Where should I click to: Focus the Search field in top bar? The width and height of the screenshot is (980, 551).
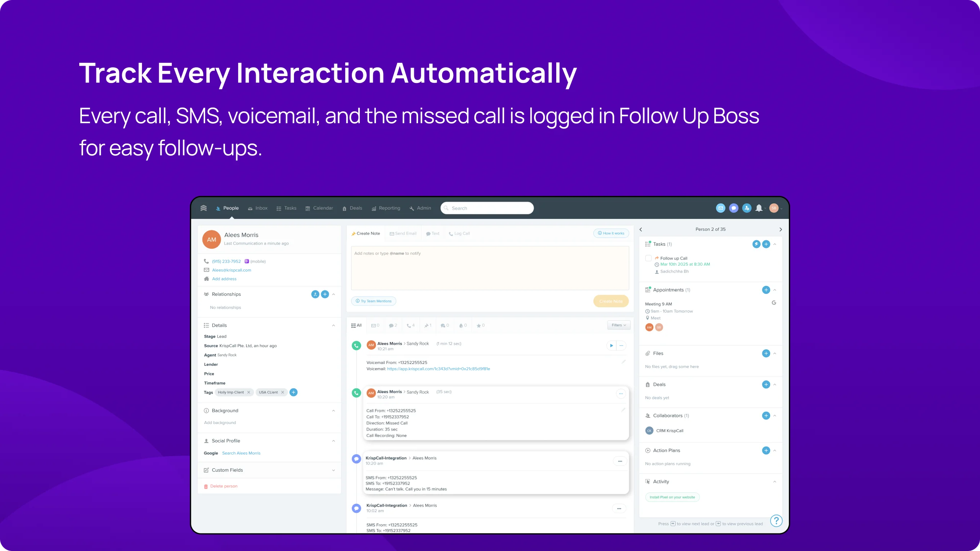(487, 208)
